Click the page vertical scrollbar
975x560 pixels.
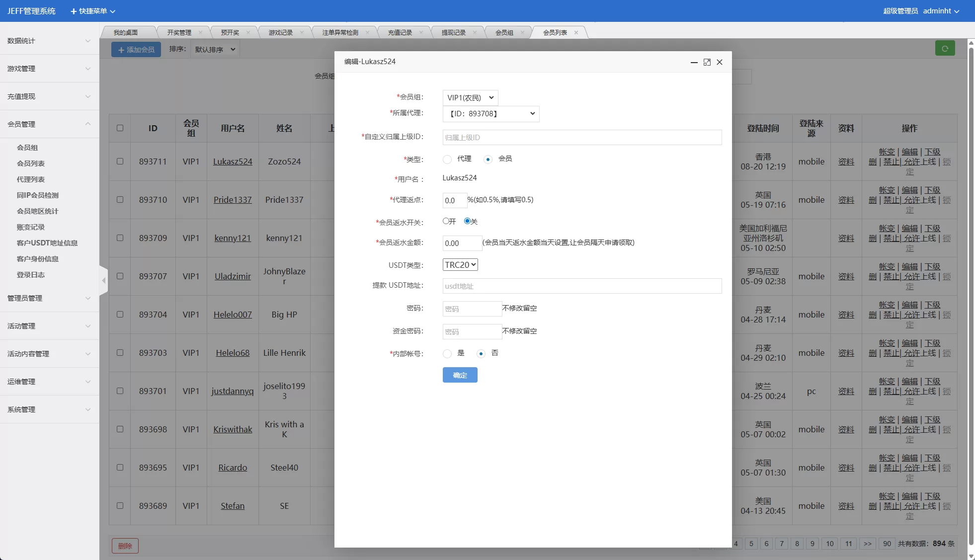pos(971,298)
